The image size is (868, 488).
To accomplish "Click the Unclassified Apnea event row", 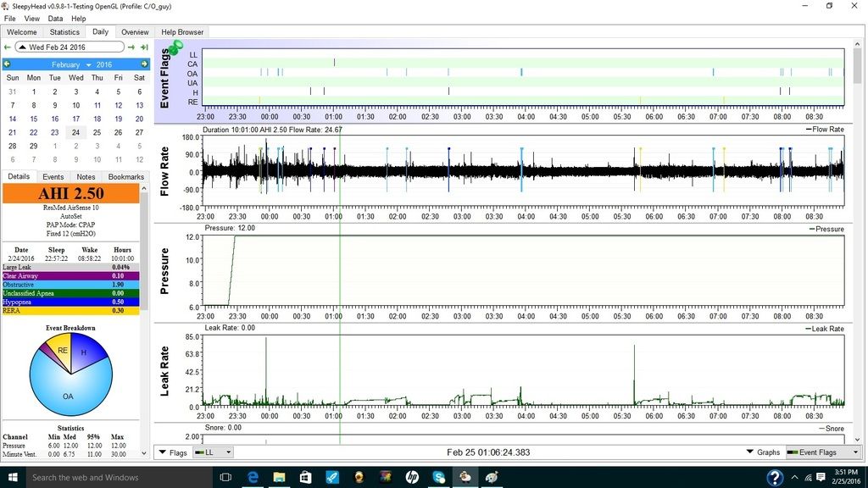I will [71, 293].
